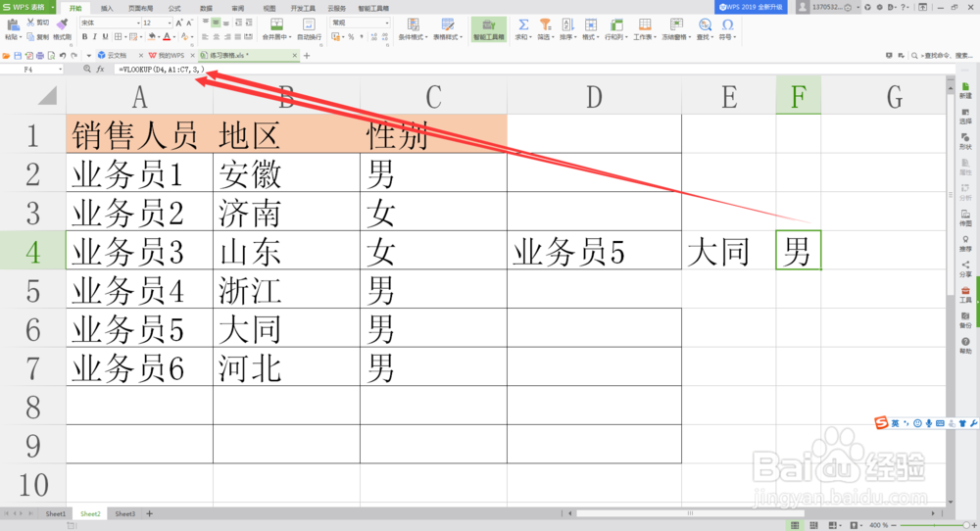Image resolution: width=980 pixels, height=531 pixels.
Task: Click the zoom slider handle
Action: 966,525
